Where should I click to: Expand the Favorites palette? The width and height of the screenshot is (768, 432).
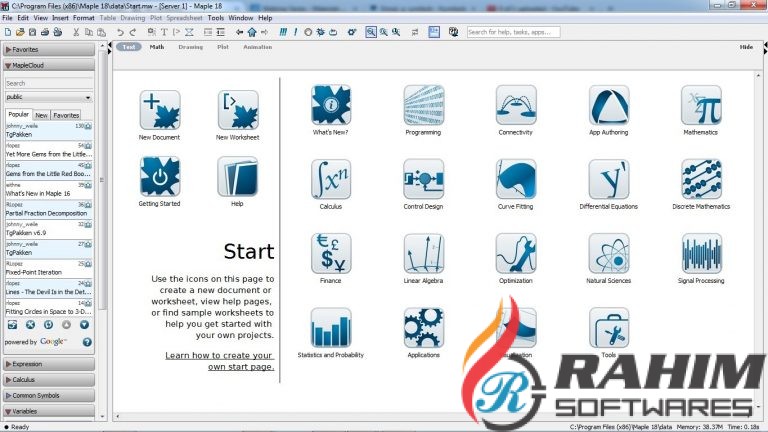tap(48, 49)
